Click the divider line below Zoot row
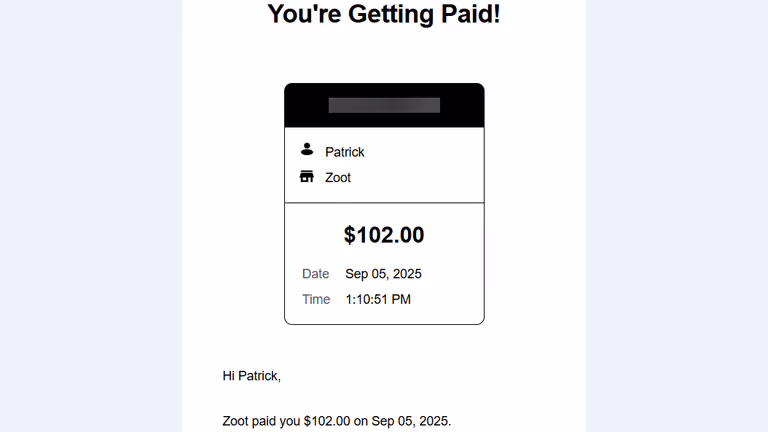Viewport: 768px width, 432px height. click(x=384, y=202)
